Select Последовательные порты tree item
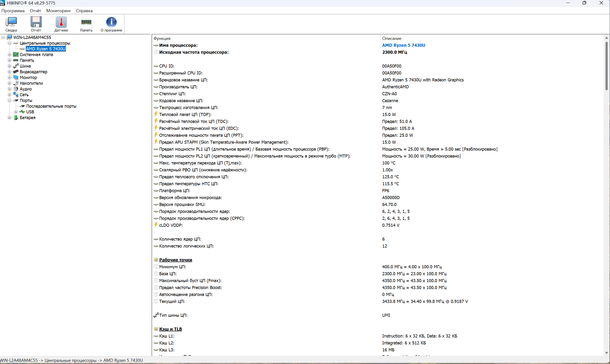The height and width of the screenshot is (364, 610). (x=51, y=106)
